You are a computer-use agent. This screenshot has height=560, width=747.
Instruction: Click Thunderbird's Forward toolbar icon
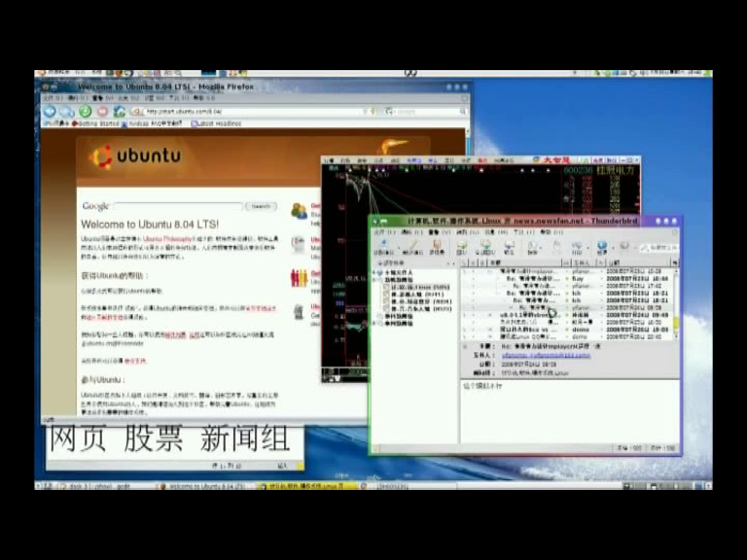(509, 247)
